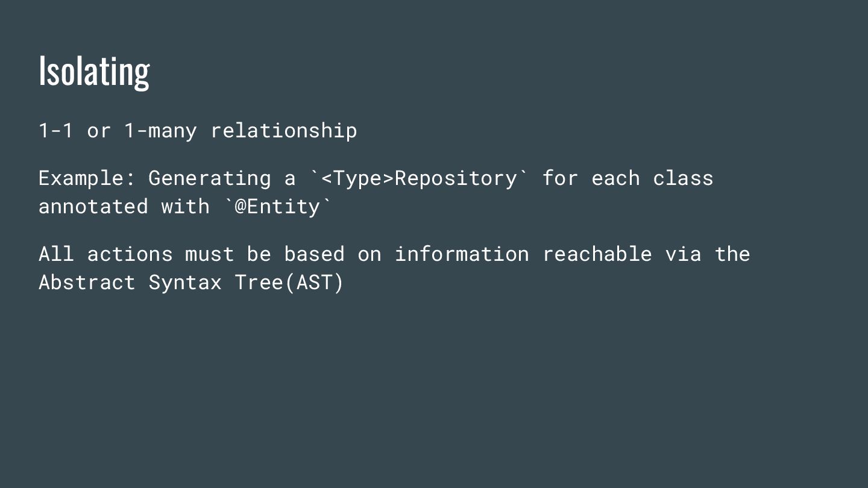Click the word "actions"
Image resolution: width=868 pixels, height=488 pixels.
point(130,254)
